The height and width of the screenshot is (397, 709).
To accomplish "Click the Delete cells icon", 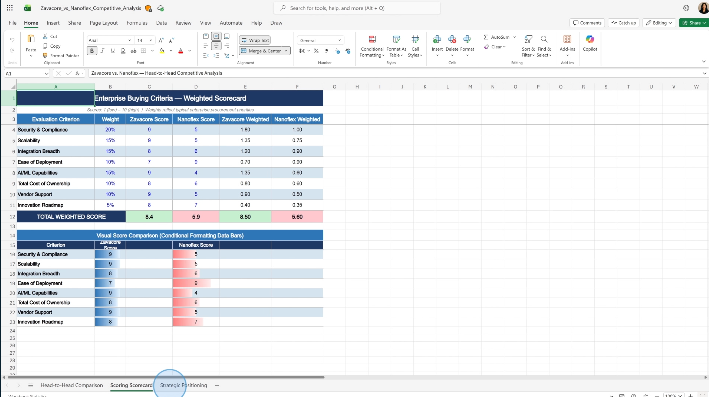I will pyautogui.click(x=452, y=39).
